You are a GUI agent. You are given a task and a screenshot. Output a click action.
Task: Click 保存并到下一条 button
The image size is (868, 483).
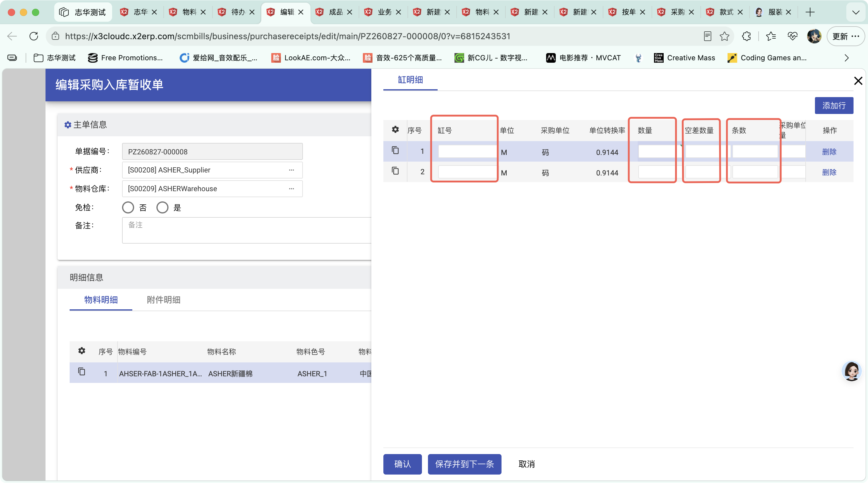click(x=464, y=464)
